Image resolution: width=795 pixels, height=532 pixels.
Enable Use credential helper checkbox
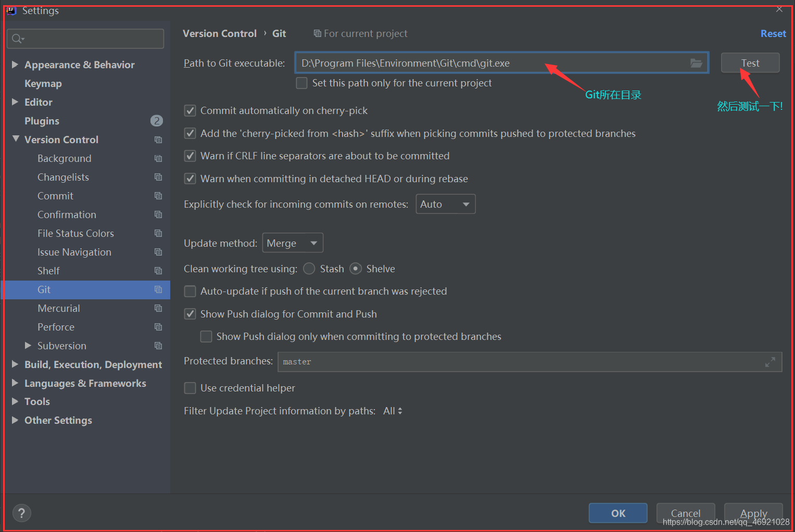[190, 388]
